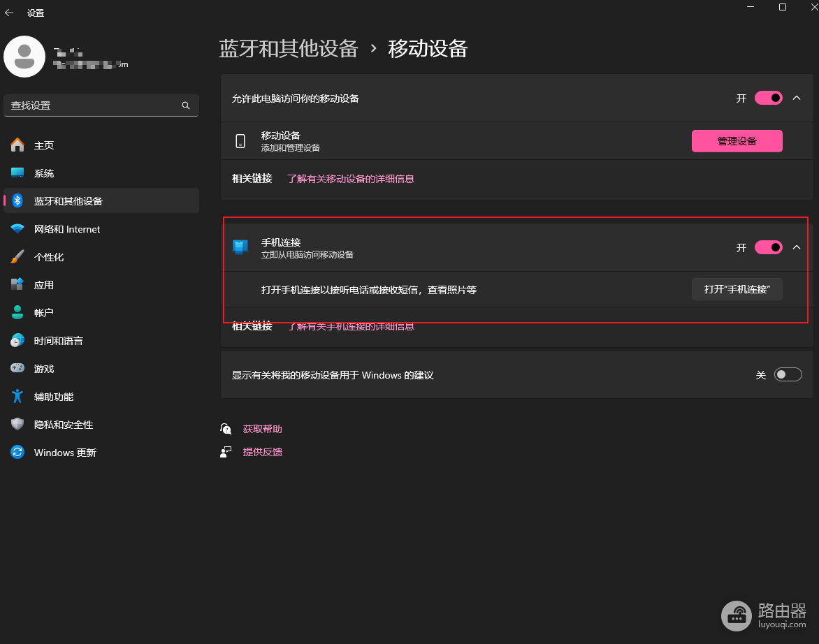Open 帐户 settings
The image size is (819, 644).
pos(101,313)
